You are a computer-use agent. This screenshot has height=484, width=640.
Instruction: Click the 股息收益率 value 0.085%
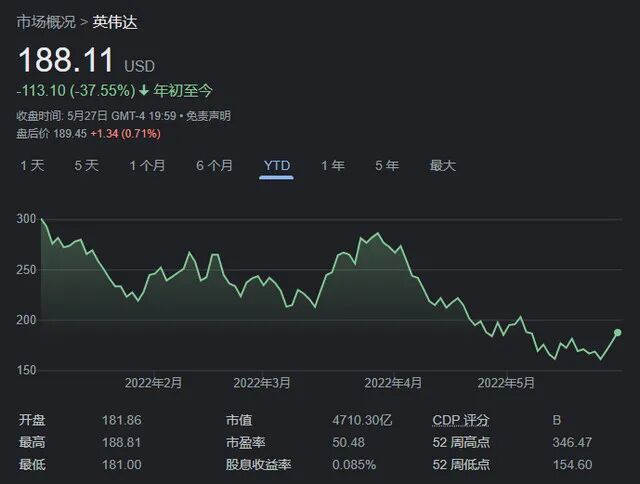click(x=353, y=465)
